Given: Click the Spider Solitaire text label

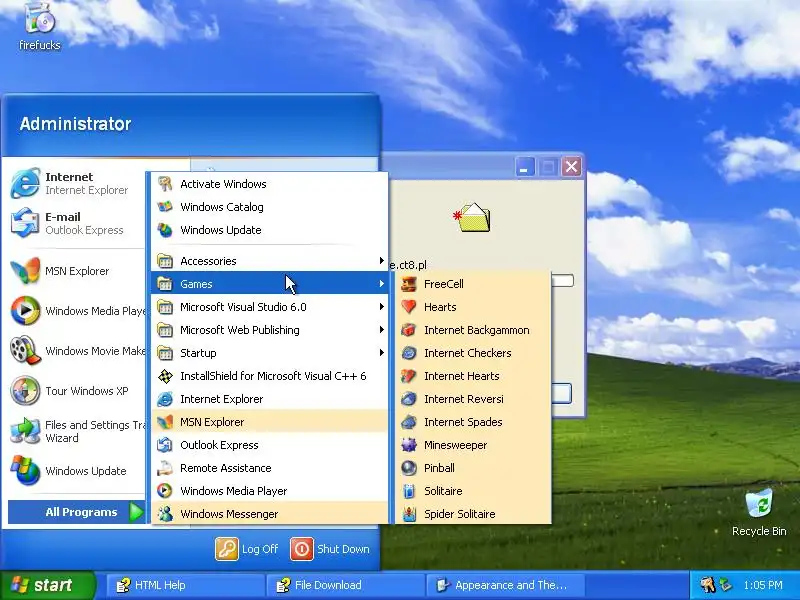Looking at the screenshot, I should coord(460,514).
